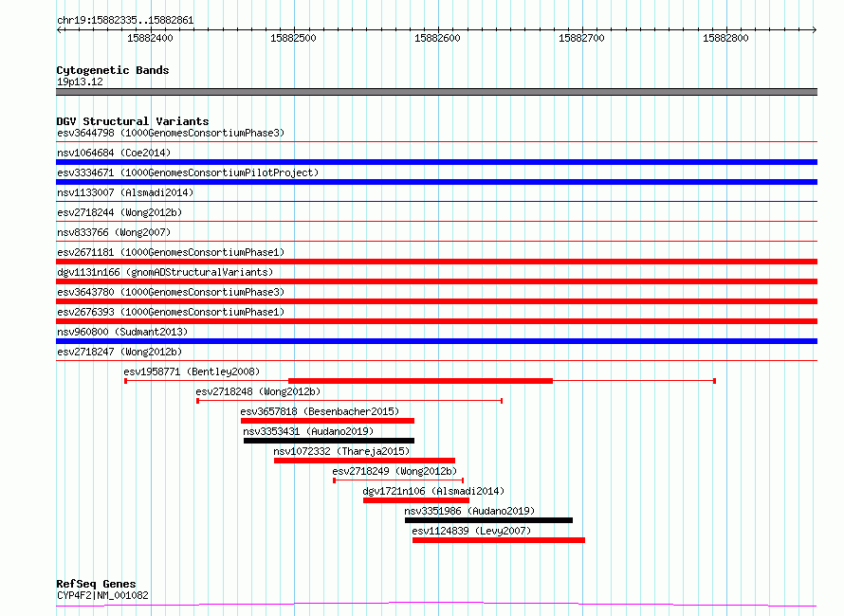Select the nsv1064684 (Coe2014) label
The width and height of the screenshot is (844, 616).
coord(114,153)
